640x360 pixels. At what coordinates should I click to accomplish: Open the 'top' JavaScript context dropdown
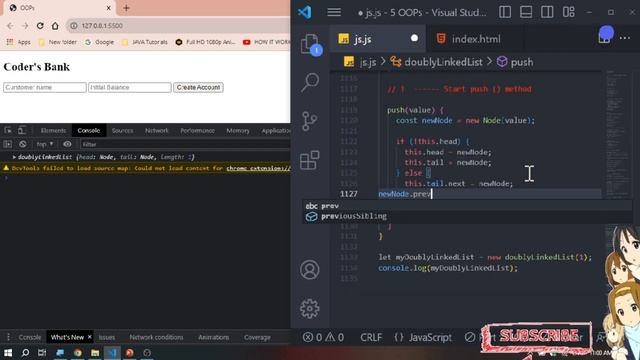[44, 144]
